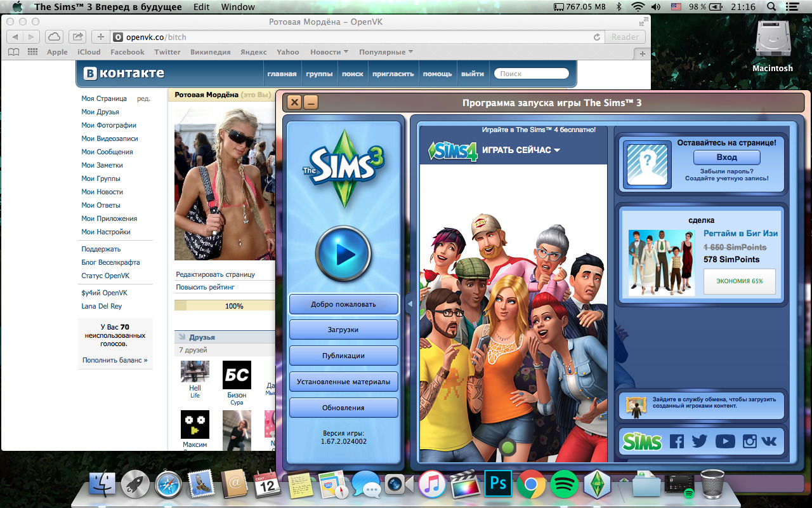
Task: Collapse the Друзья section arrow
Action: coord(182,337)
